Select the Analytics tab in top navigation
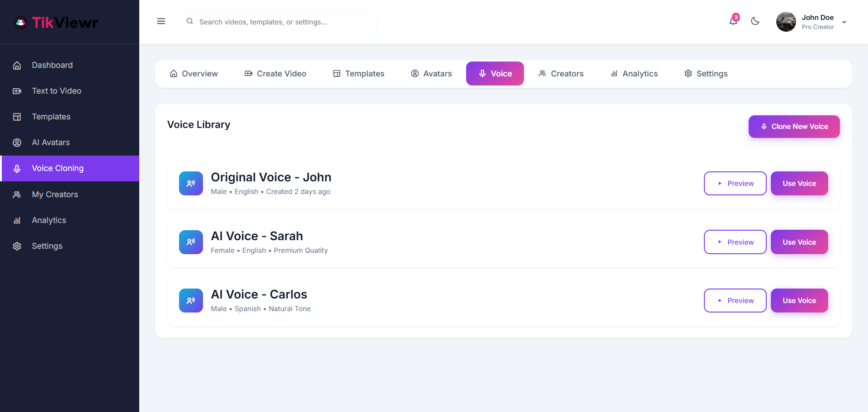This screenshot has width=868, height=412. tap(634, 74)
